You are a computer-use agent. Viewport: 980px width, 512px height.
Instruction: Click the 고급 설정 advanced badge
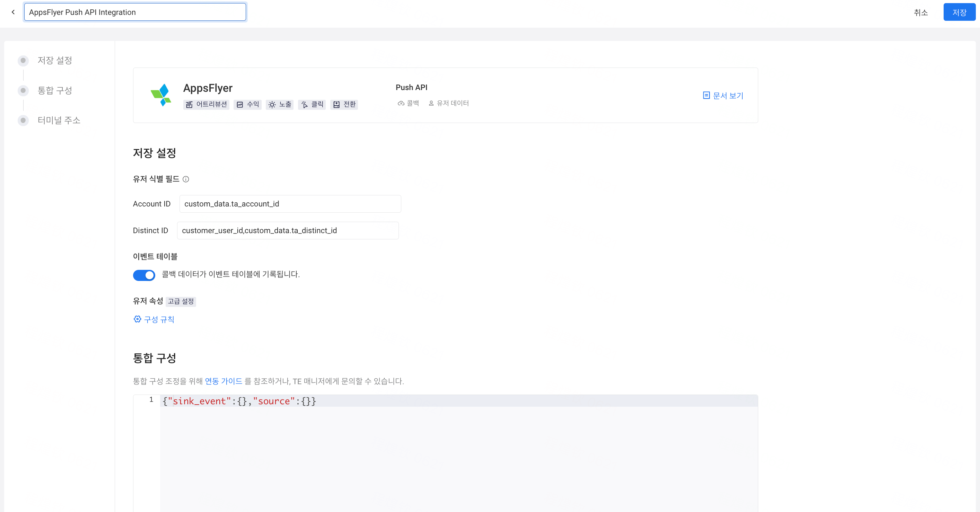click(x=181, y=302)
